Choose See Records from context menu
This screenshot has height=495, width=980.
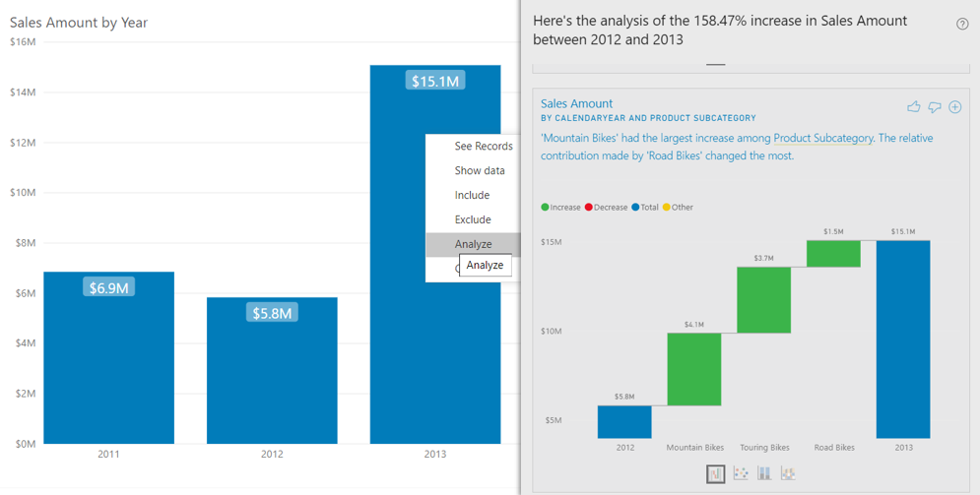click(484, 146)
